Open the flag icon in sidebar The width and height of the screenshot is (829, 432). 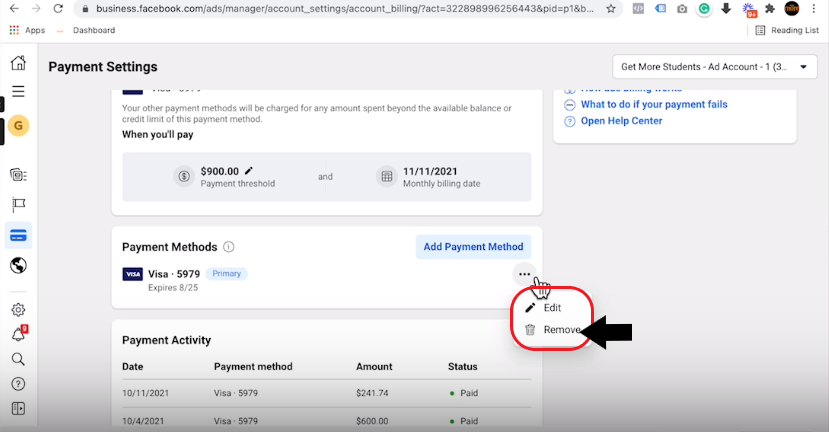coord(18,205)
